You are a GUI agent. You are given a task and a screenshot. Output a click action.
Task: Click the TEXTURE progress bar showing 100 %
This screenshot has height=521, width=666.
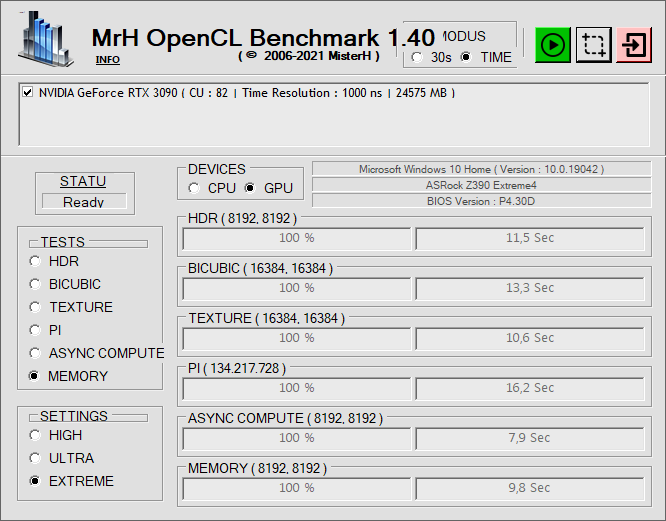click(x=297, y=338)
